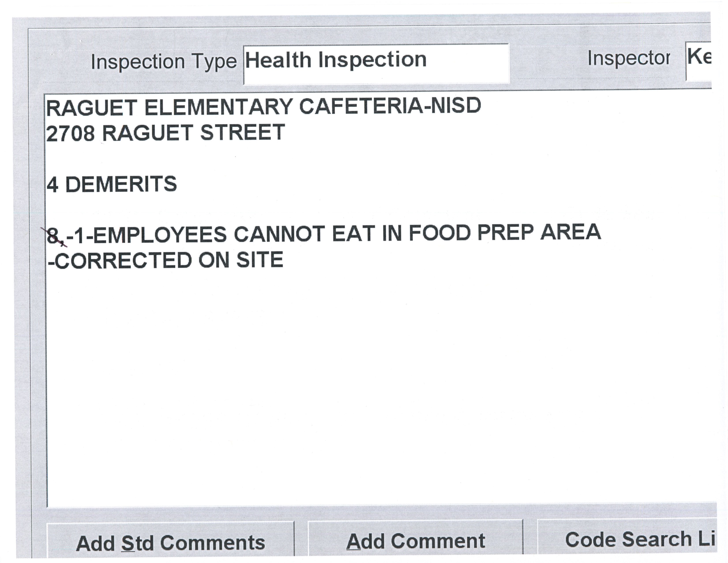Click the Inspector label text
This screenshot has height=563, width=728.
click(628, 59)
